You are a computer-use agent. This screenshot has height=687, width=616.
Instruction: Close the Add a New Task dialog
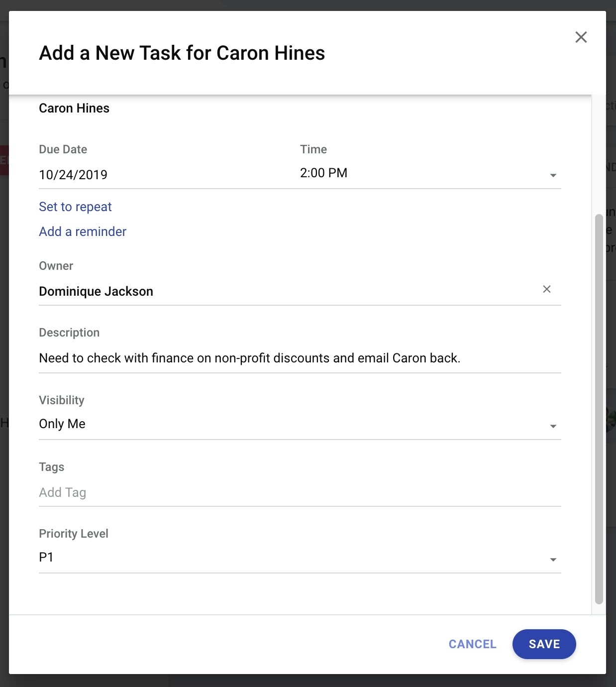point(581,37)
